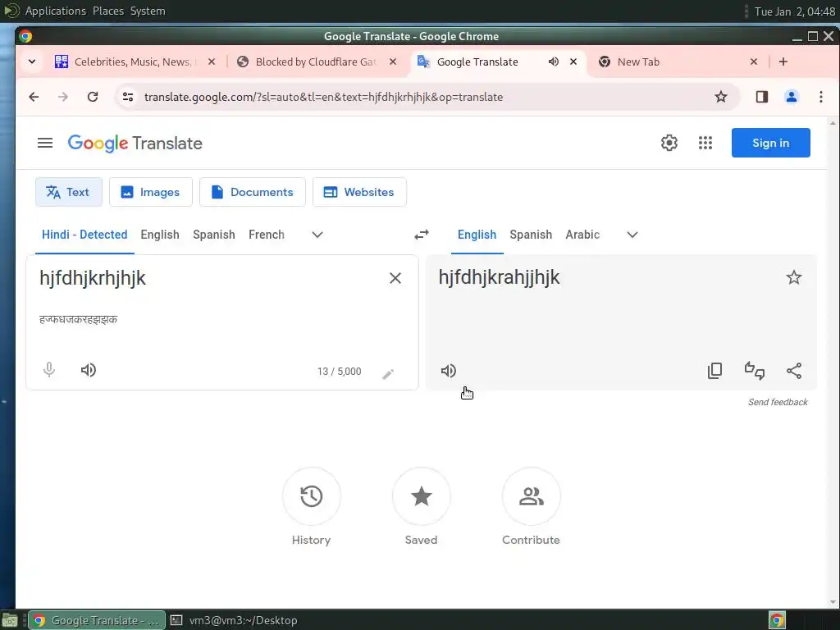
Task: Open the Applications menu
Action: (x=55, y=11)
